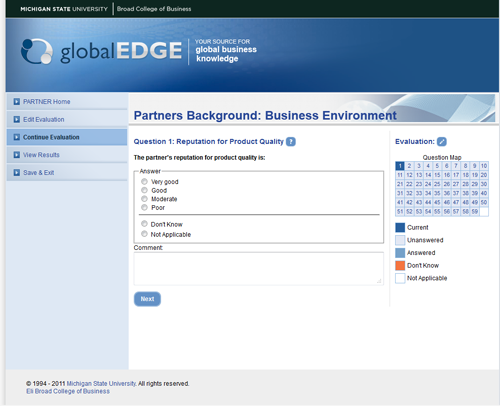Click the arrow icon beside View Results
Image resolution: width=500 pixels, height=406 pixels.
pyautogui.click(x=17, y=155)
